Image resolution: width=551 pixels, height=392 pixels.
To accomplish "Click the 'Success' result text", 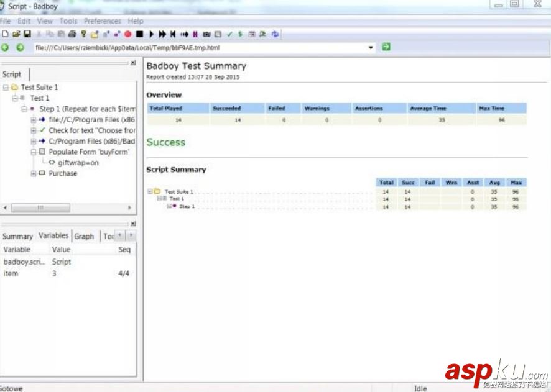I will pyautogui.click(x=166, y=142).
